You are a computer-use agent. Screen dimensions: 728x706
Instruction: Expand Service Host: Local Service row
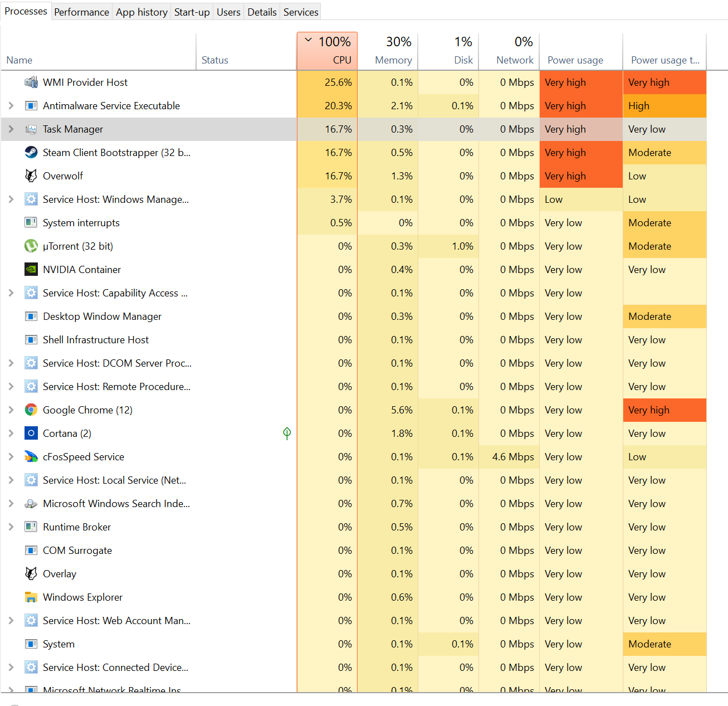pos(11,480)
